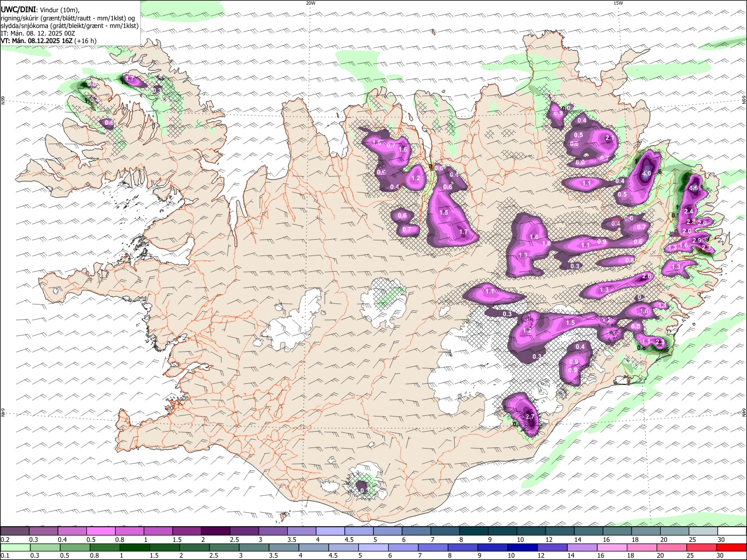Viewport: 747px width, 560px height.
Task: Click the 2.6 value in the east highlands
Action: pos(646,276)
